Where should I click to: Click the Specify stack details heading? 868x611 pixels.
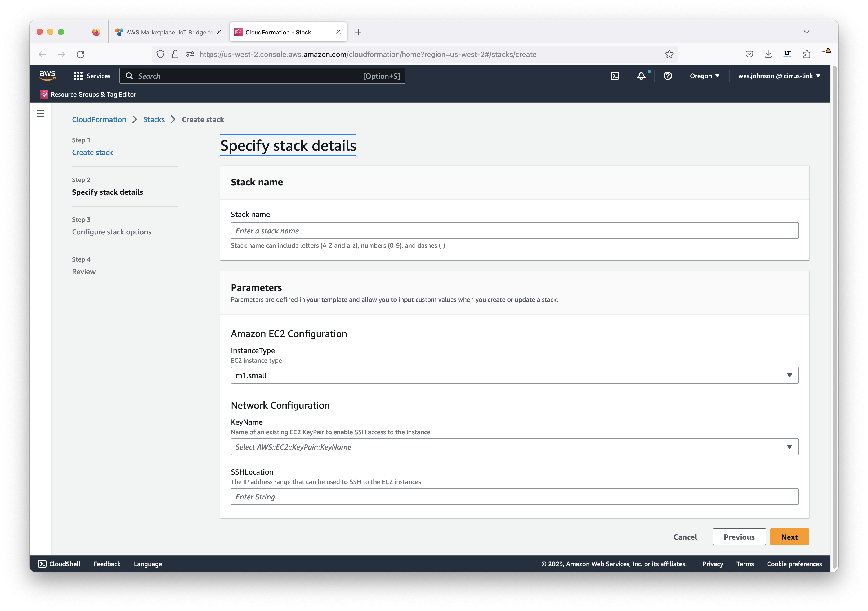tap(288, 146)
